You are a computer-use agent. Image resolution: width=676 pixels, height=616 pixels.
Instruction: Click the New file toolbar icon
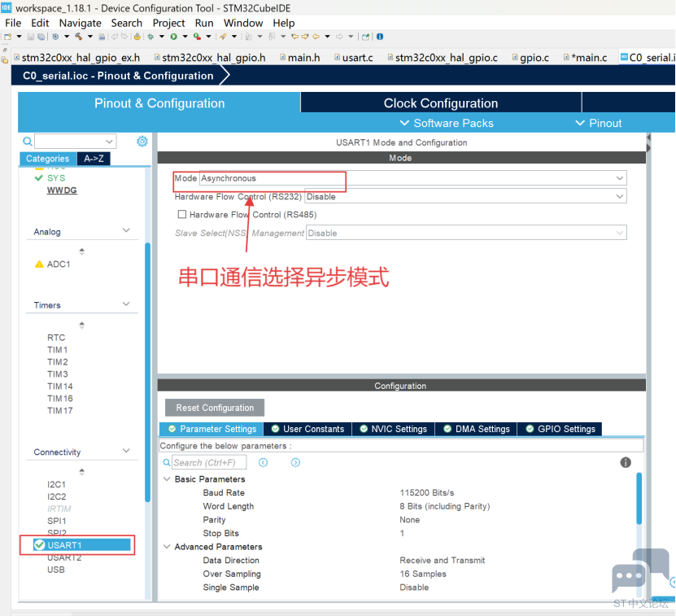[8, 37]
